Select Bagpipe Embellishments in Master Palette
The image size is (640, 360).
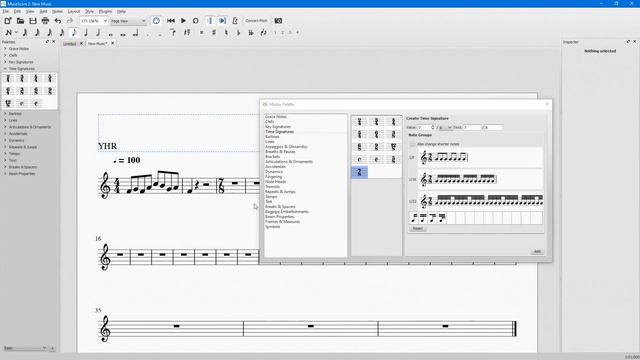pos(287,211)
